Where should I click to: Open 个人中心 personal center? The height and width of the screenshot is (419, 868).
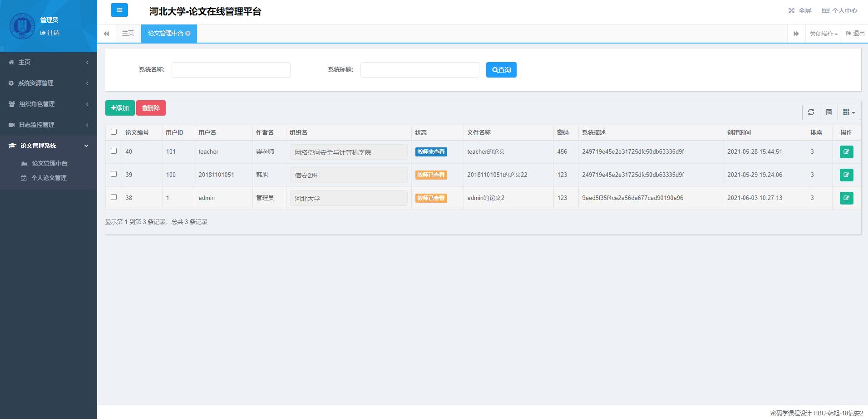tap(840, 10)
